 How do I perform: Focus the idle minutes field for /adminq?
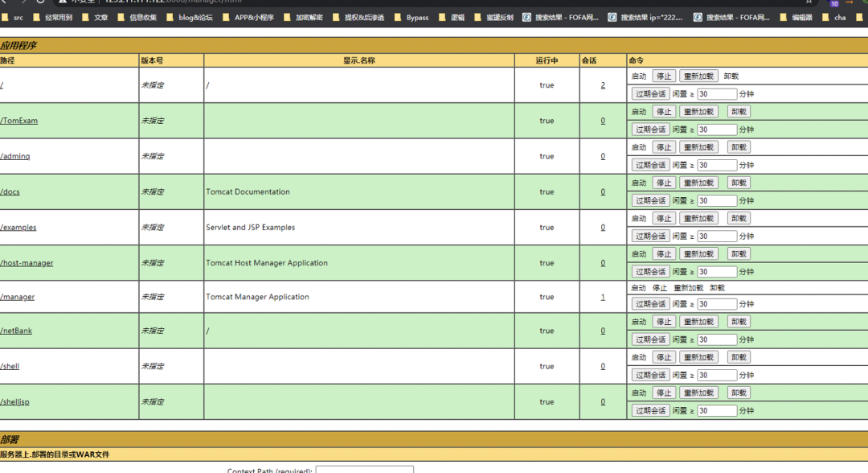(x=717, y=165)
